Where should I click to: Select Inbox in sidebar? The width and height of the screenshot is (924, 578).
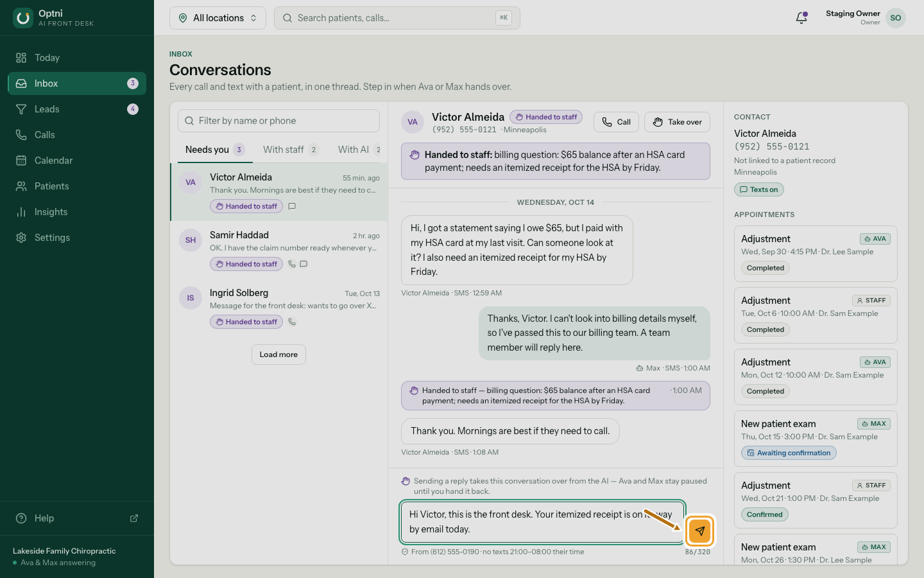coord(77,83)
